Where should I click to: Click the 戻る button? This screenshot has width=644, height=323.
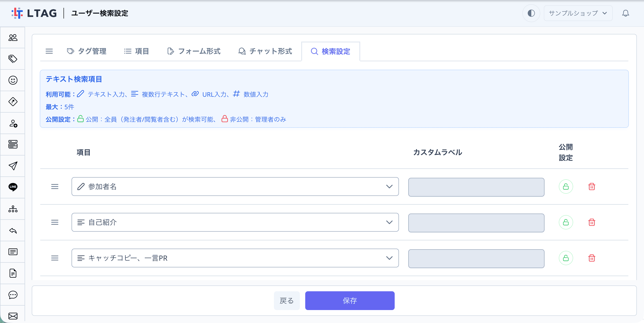[x=287, y=300]
